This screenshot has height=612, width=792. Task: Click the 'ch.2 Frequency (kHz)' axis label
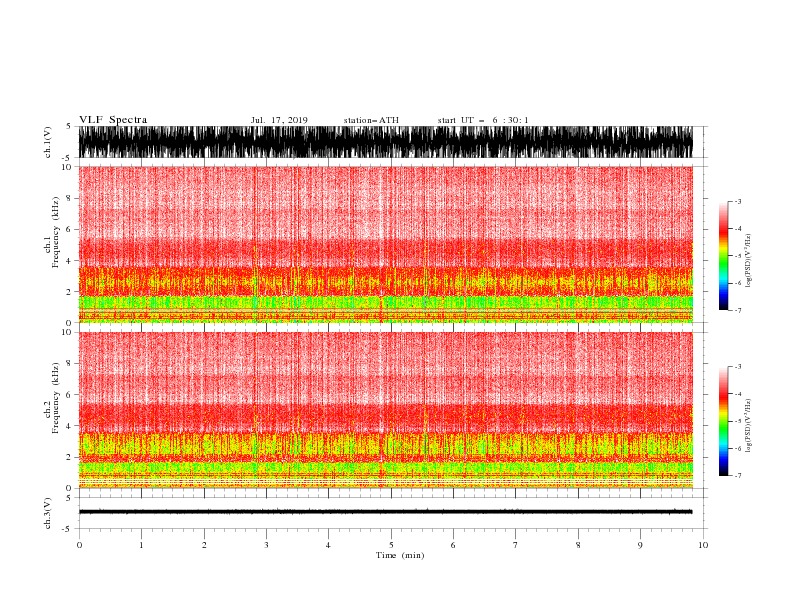click(52, 398)
